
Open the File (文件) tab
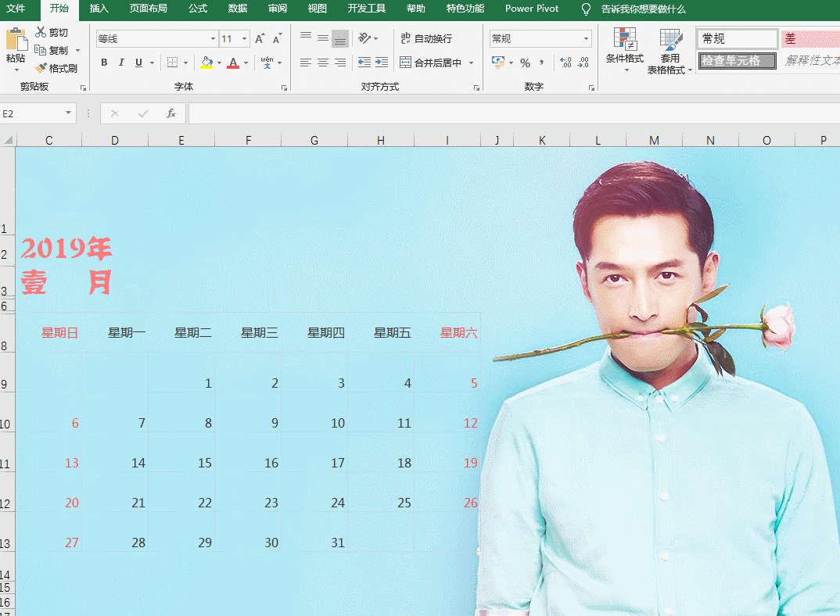click(16, 9)
